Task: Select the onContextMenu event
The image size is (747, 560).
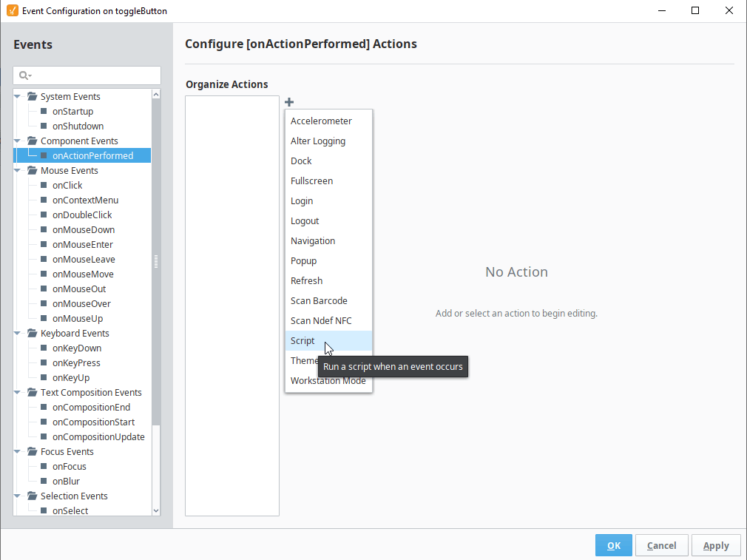Action: point(85,200)
